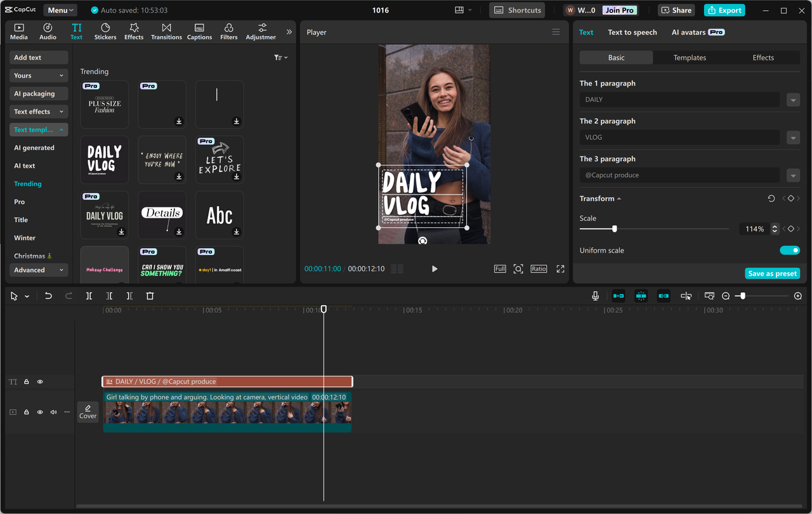Open the DAILY paragraph preset dropdown
812x514 pixels.
(x=793, y=100)
